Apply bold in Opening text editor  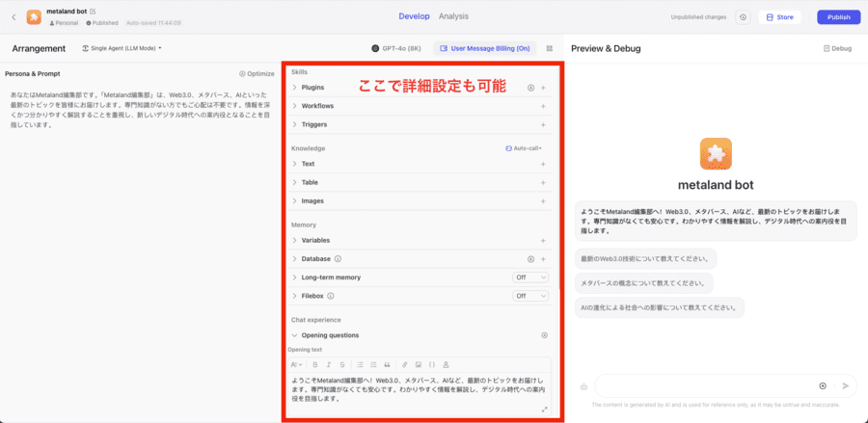(x=315, y=364)
